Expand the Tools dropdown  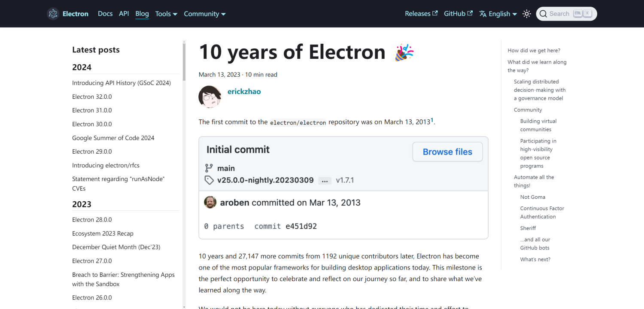(x=166, y=13)
